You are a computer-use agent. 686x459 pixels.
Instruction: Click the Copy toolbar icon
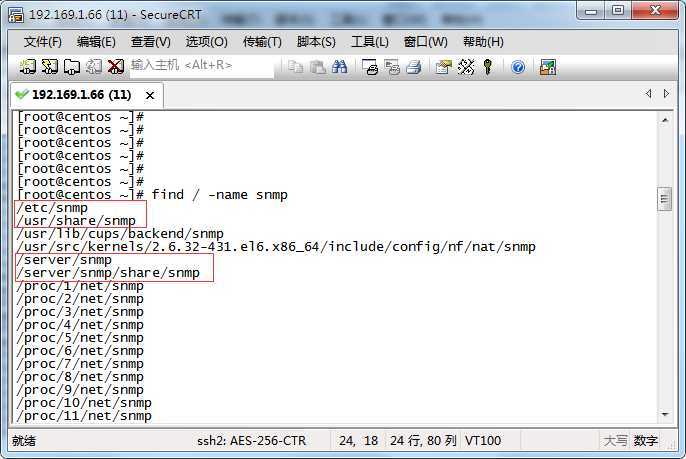point(296,67)
